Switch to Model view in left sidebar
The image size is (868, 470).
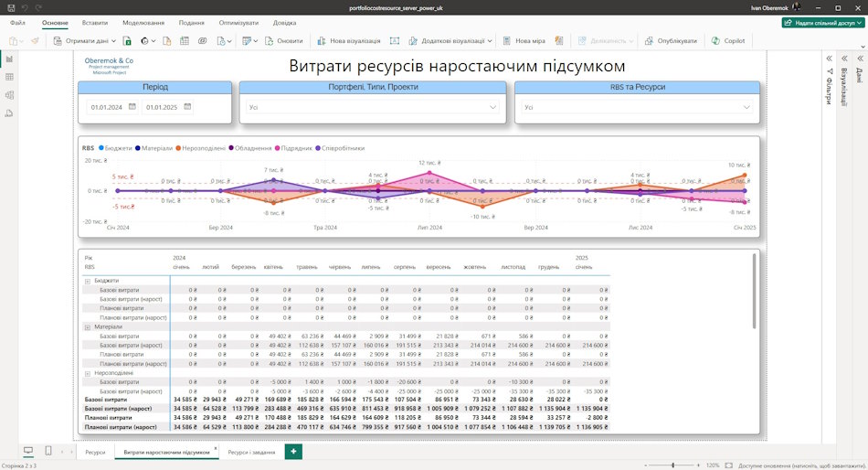click(9, 95)
